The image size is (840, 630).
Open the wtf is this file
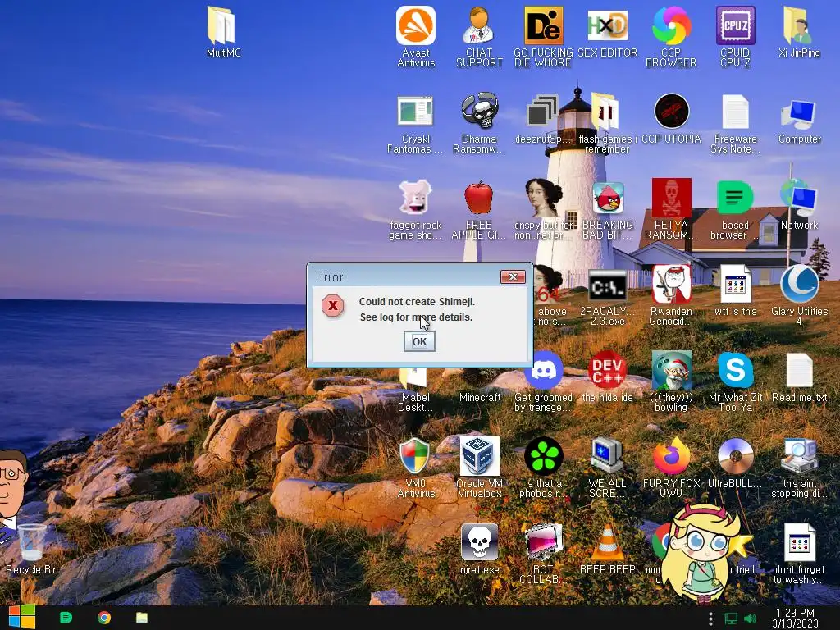point(736,290)
